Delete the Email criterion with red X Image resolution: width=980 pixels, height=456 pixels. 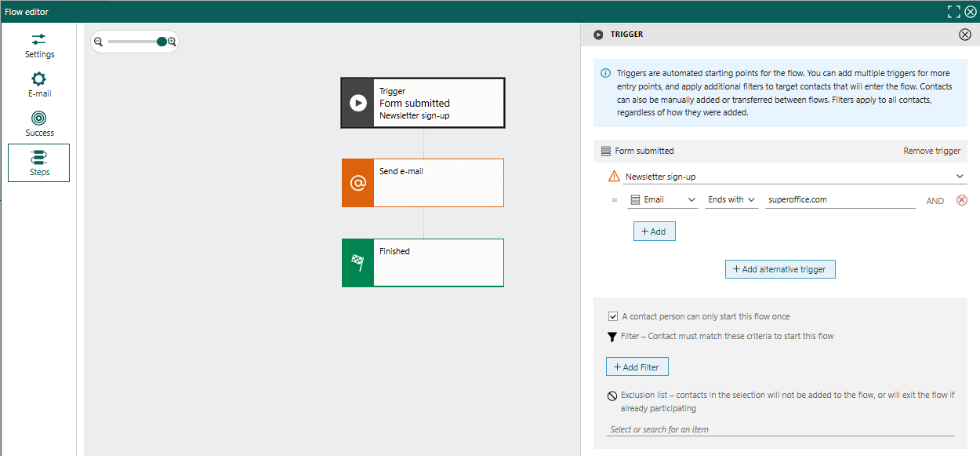pos(962,200)
